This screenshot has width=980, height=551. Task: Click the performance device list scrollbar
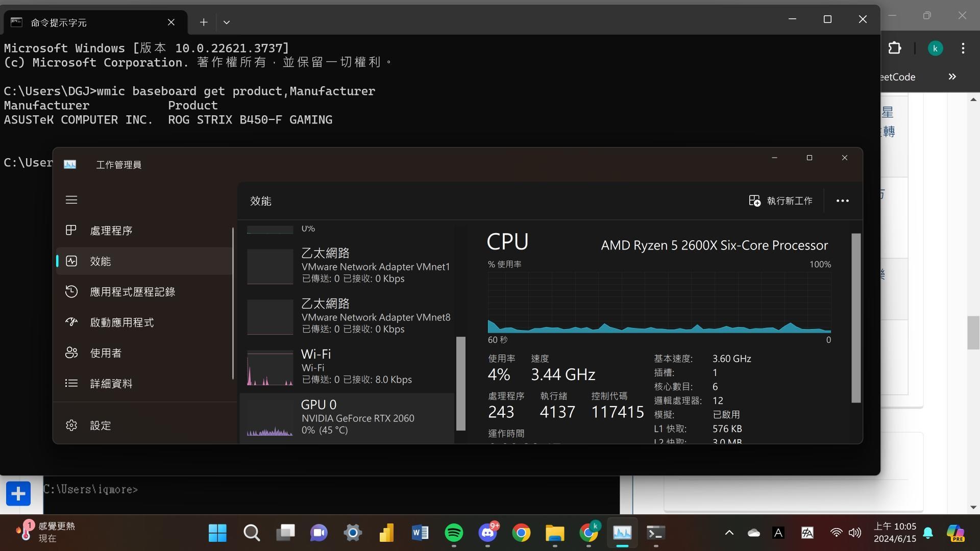pyautogui.click(x=460, y=383)
